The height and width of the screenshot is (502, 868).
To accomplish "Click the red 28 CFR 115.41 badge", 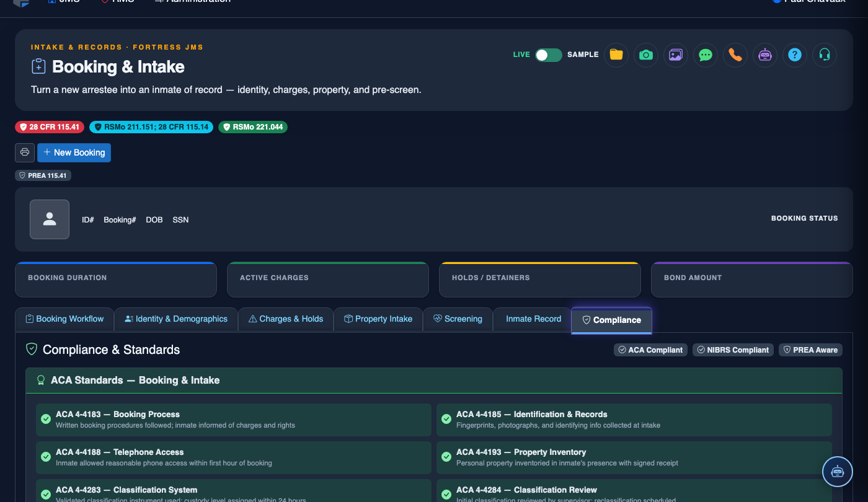I will tap(50, 127).
